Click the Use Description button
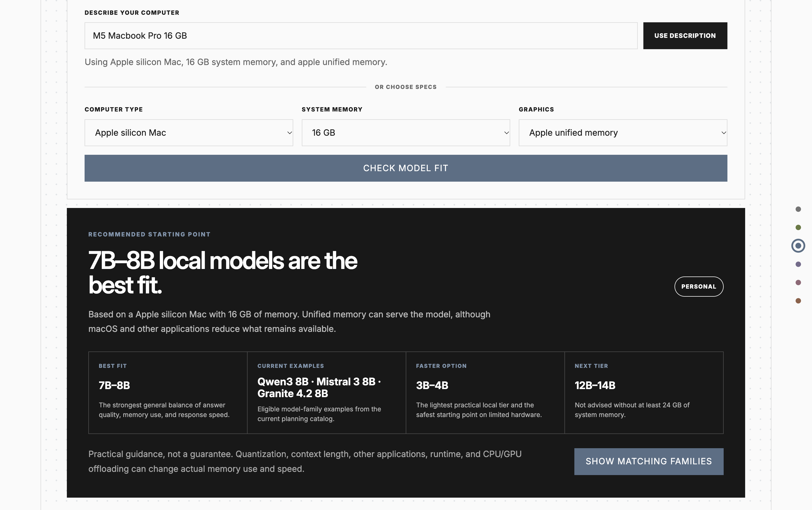 click(685, 36)
